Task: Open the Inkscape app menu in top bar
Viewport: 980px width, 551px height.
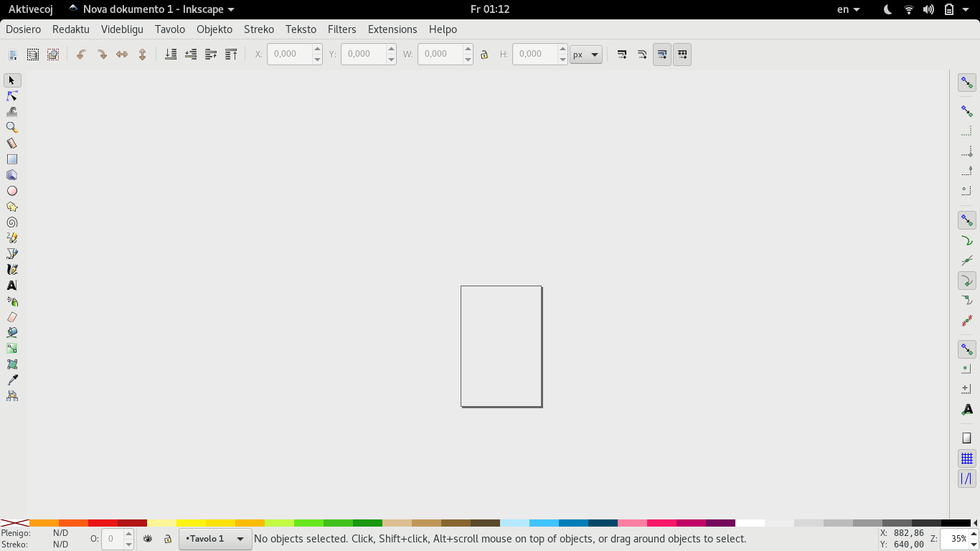Action: 151,9
